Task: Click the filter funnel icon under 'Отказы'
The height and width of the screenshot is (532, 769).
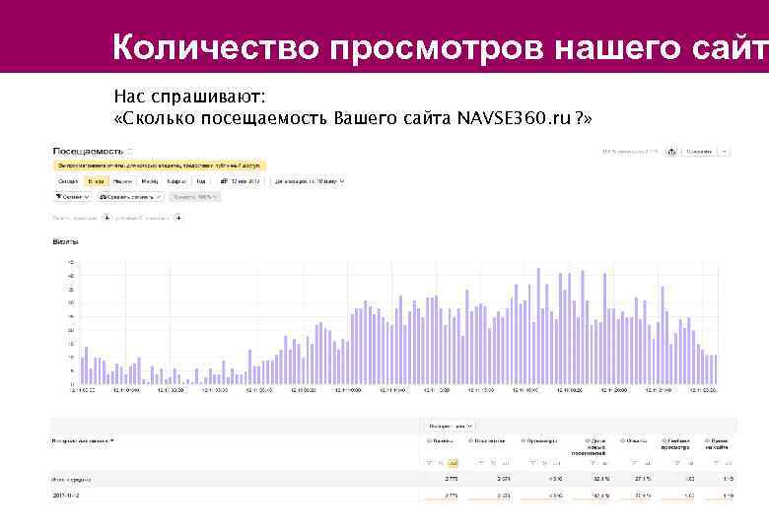Action: click(x=635, y=462)
